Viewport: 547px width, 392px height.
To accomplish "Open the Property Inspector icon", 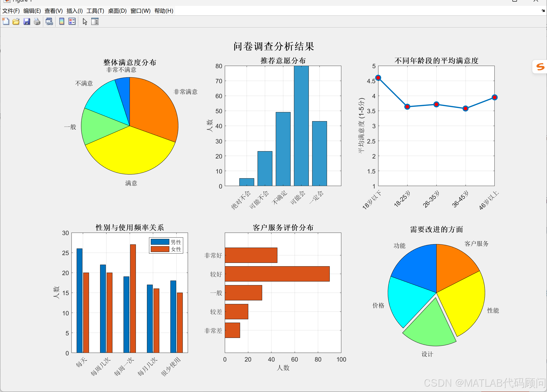I will (95, 22).
